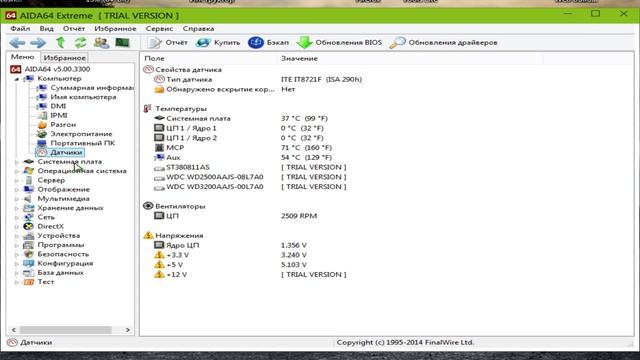Open the Вид menu
The height and width of the screenshot is (360, 640).
point(47,29)
